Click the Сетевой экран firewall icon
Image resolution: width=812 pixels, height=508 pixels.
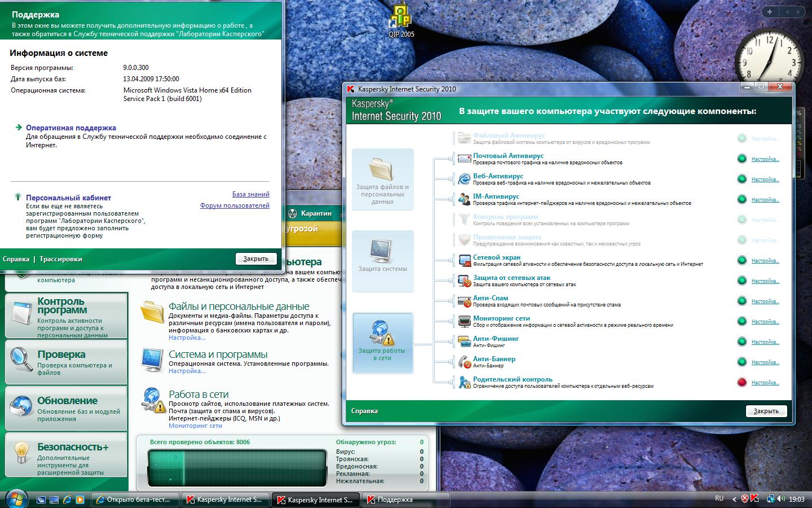pyautogui.click(x=464, y=260)
